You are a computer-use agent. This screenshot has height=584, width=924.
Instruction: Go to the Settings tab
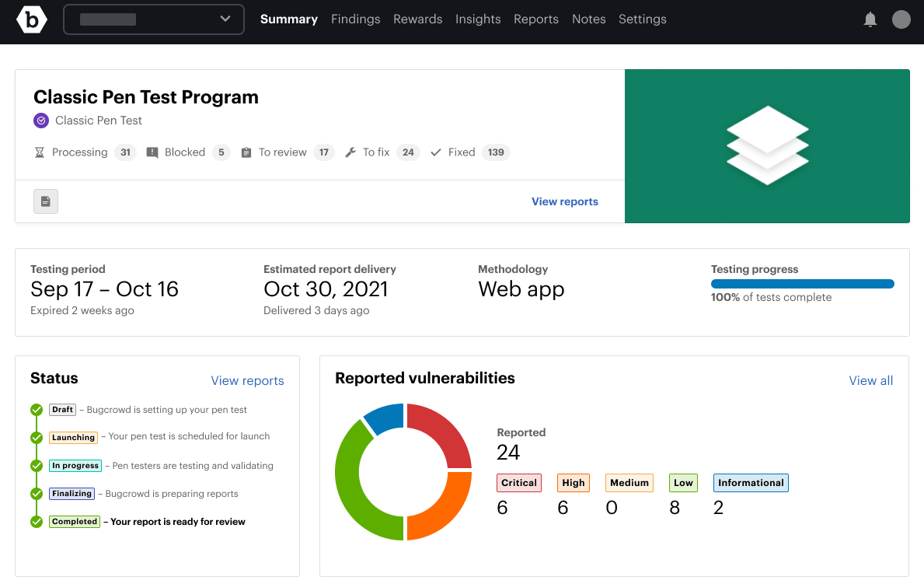click(x=642, y=19)
